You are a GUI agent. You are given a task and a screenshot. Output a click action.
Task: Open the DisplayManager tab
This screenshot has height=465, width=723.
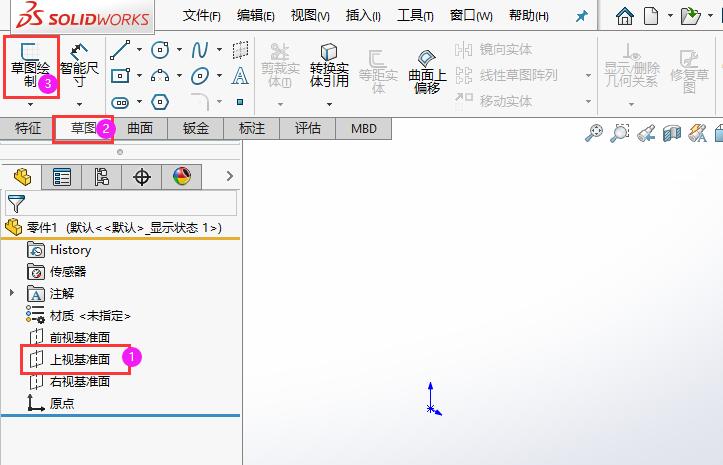coord(182,177)
